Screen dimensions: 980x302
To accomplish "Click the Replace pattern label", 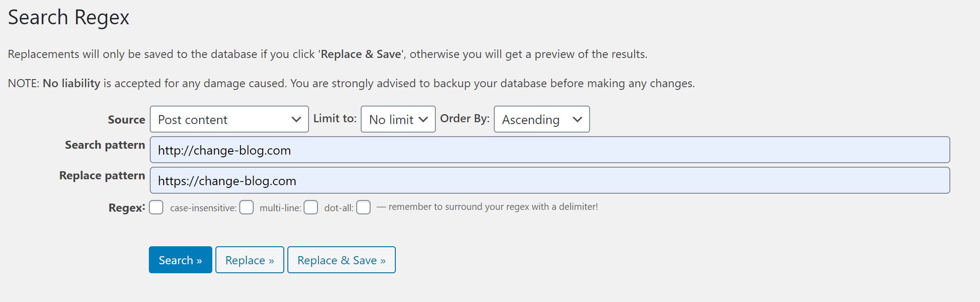I will click(x=102, y=176).
